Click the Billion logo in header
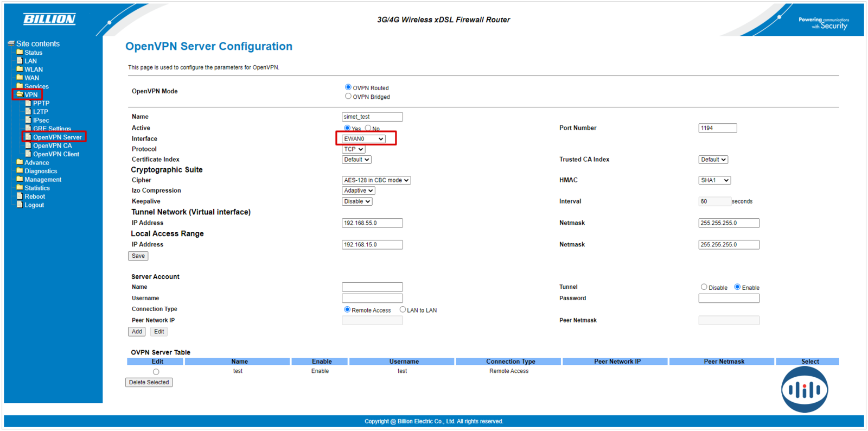Screen dimensions: 868x431 coord(49,20)
